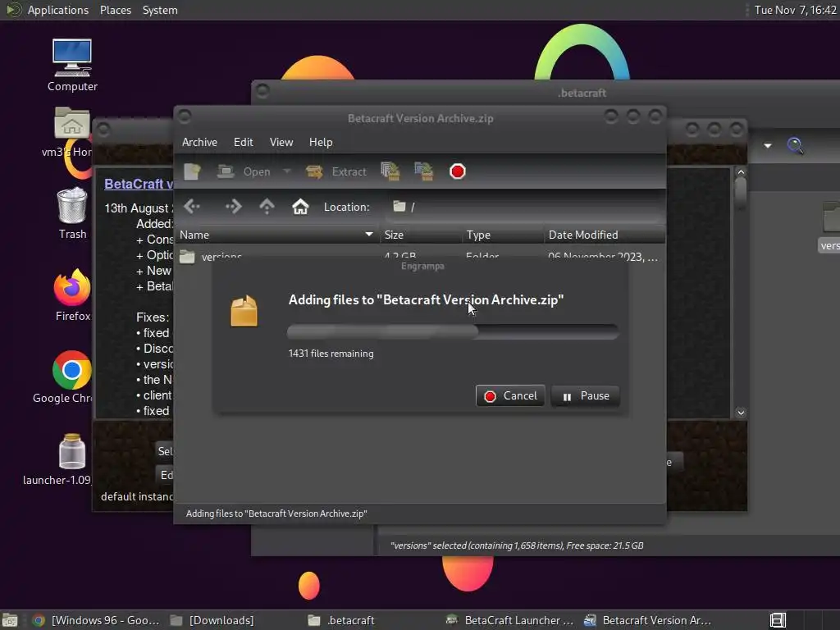Viewport: 840px width, 630px height.
Task: Open the Home folder desktop icon
Action: 72,132
